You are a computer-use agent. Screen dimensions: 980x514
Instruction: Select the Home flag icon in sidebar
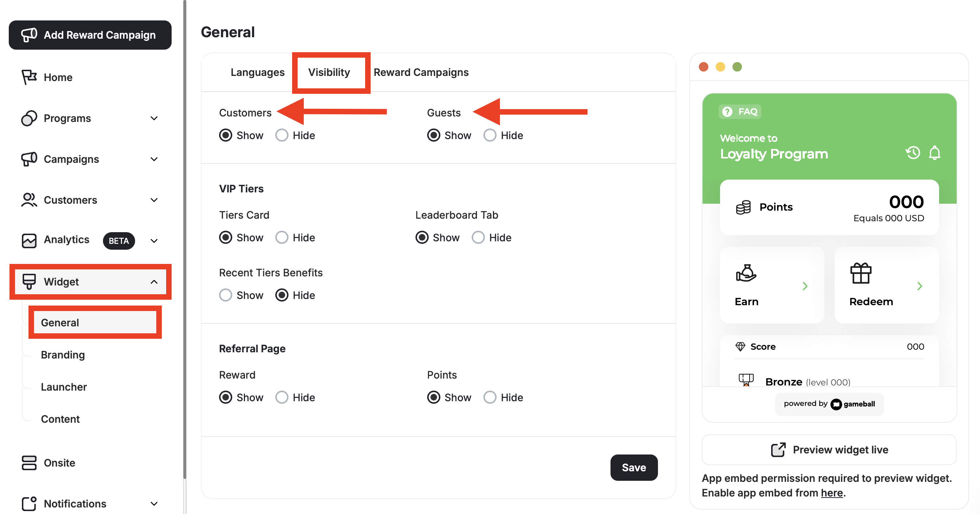[x=28, y=77]
